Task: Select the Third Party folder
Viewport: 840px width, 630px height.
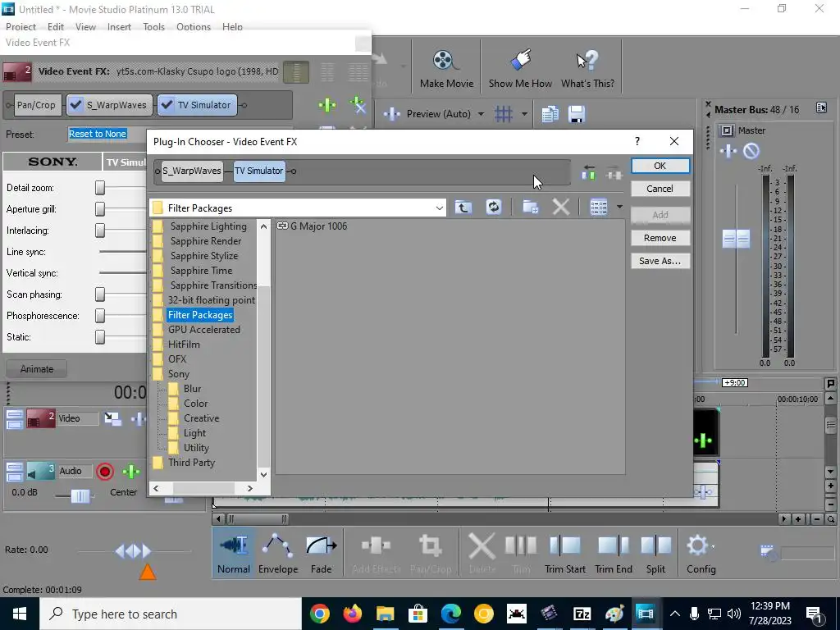Action: coord(191,463)
